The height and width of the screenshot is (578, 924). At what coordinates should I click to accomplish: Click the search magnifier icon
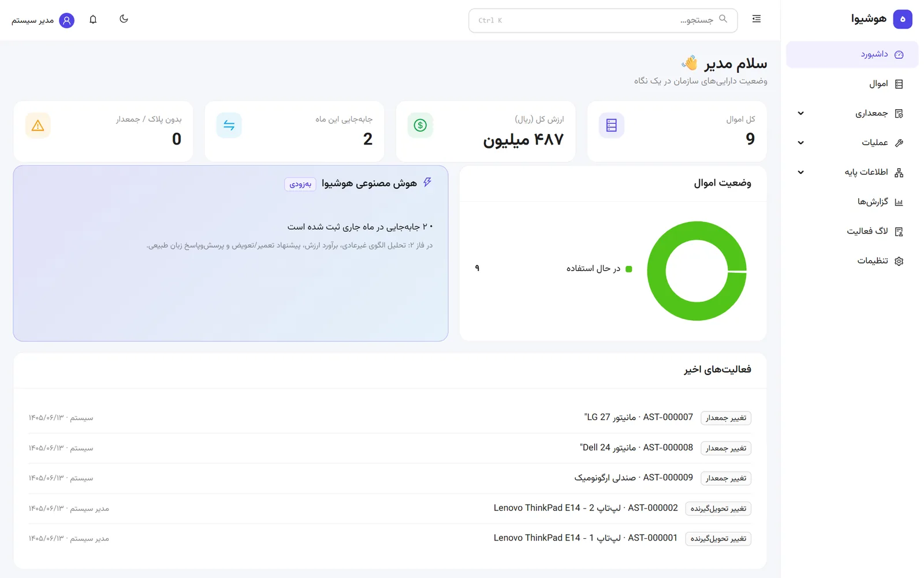(723, 19)
